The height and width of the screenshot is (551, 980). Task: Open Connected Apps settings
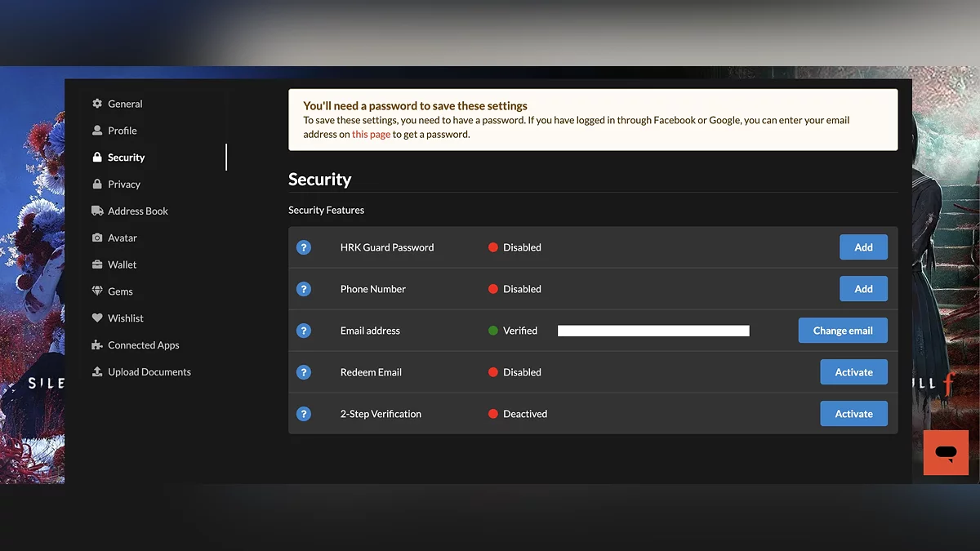[x=144, y=345]
